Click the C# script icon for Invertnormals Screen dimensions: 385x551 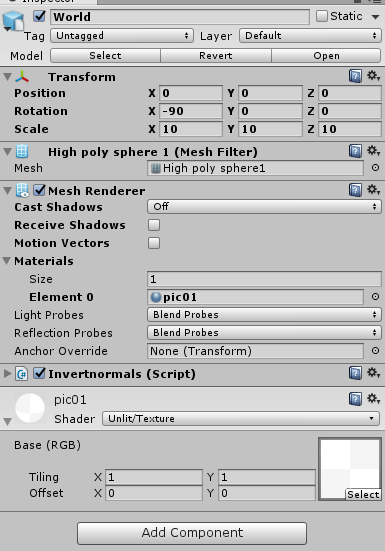(22, 374)
